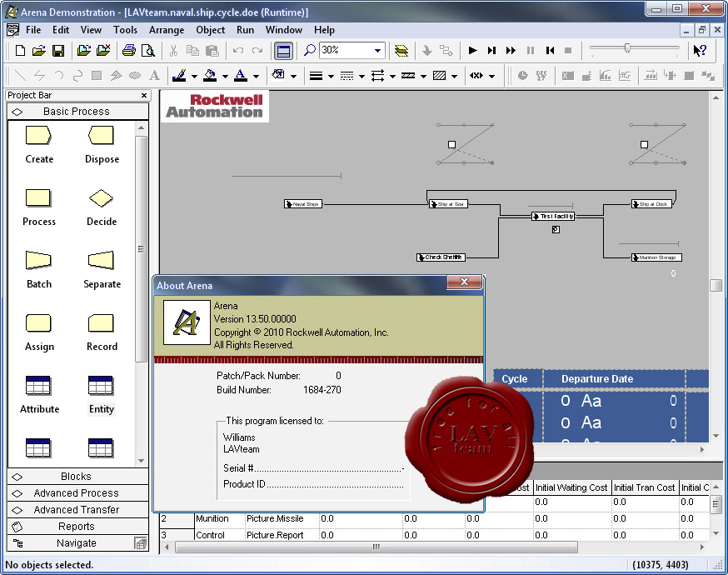Select the Check Shelflife module

pyautogui.click(x=441, y=257)
